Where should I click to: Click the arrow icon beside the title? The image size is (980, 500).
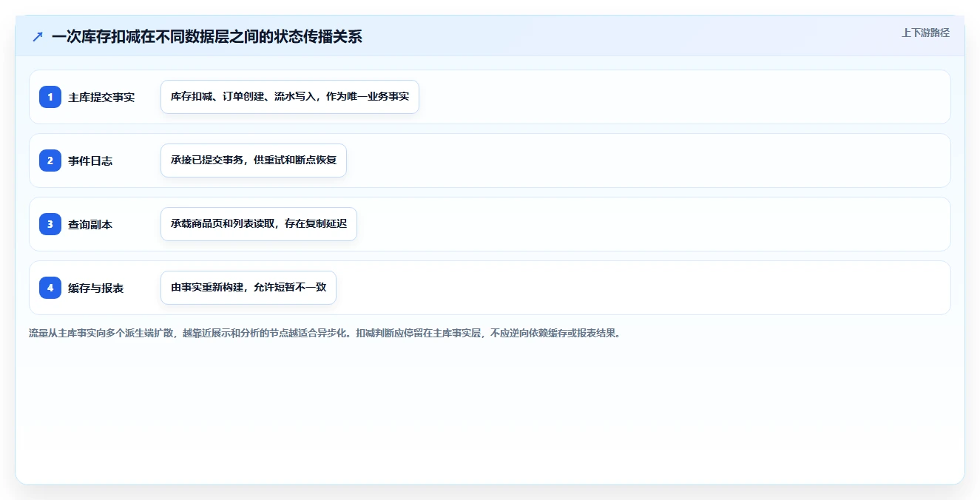tap(38, 36)
